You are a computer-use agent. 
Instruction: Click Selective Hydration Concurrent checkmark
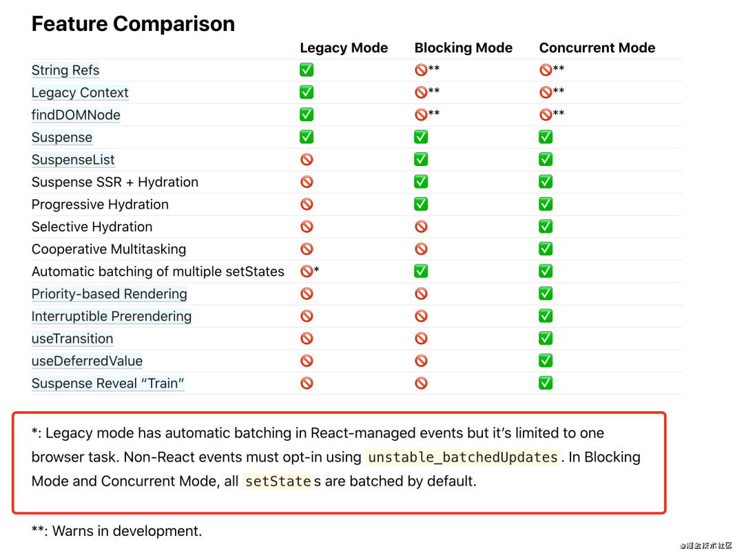[546, 226]
